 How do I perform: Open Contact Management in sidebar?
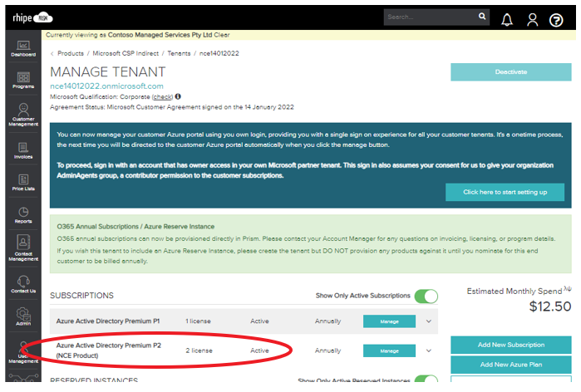23,248
